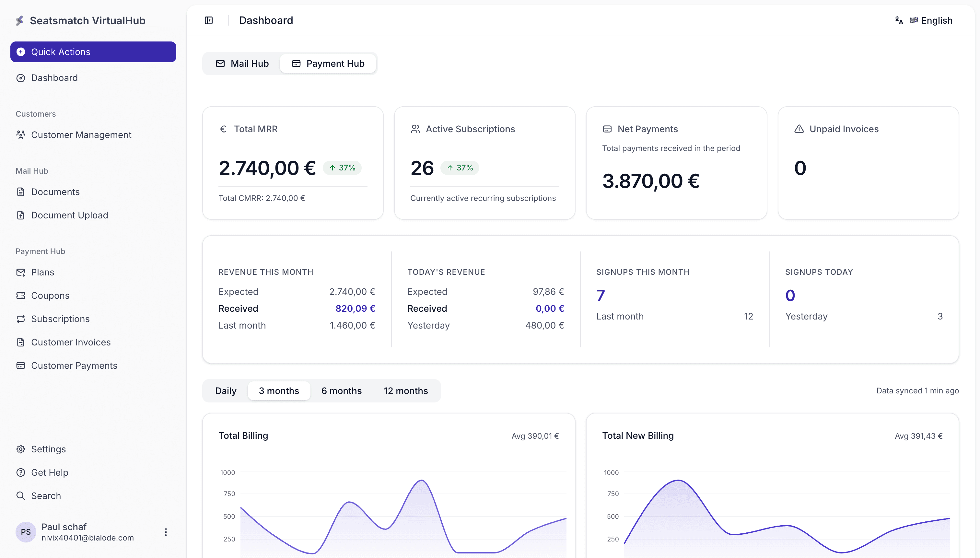Click the Total MRR 37% growth badge
Screen dimensions: 980x558
pyautogui.click(x=342, y=168)
